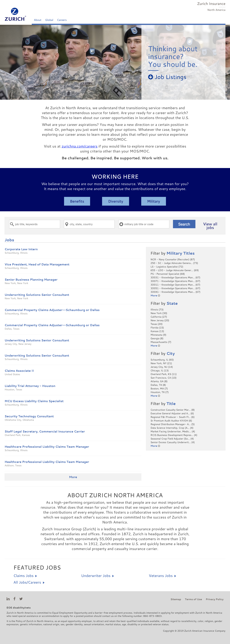The image size is (230, 644).
Task: Filter by PS – Personnel Specialist
Action: (168, 274)
